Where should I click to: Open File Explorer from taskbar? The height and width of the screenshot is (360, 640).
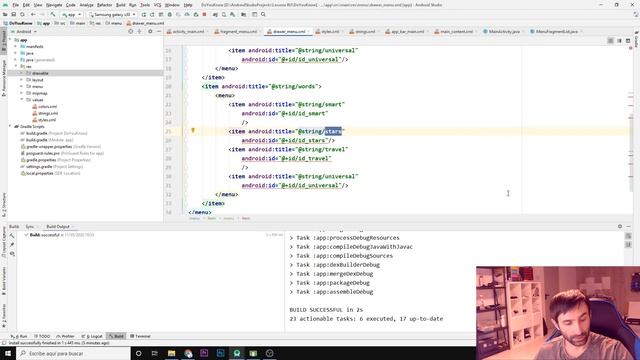coord(171,353)
